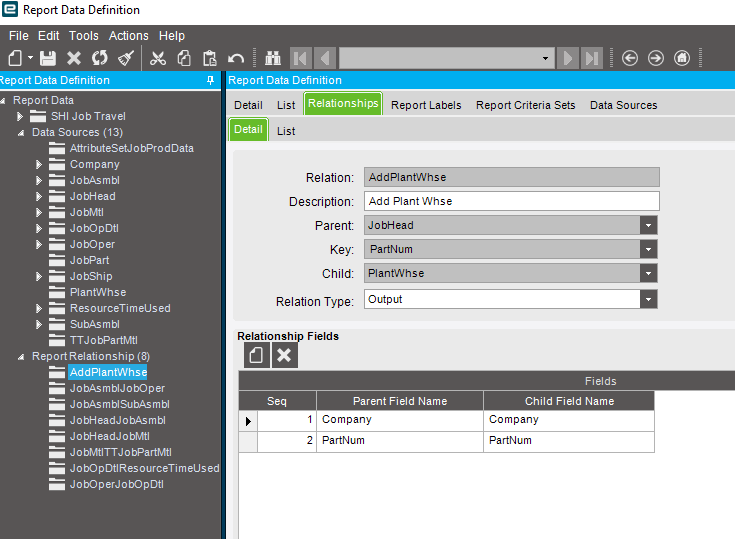735x539 pixels.
Task: Click the Home navigation icon
Action: pyautogui.click(x=682, y=58)
